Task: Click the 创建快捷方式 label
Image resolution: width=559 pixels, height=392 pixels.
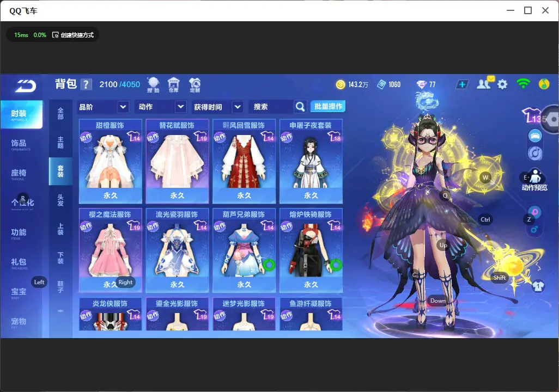Action: coord(77,35)
